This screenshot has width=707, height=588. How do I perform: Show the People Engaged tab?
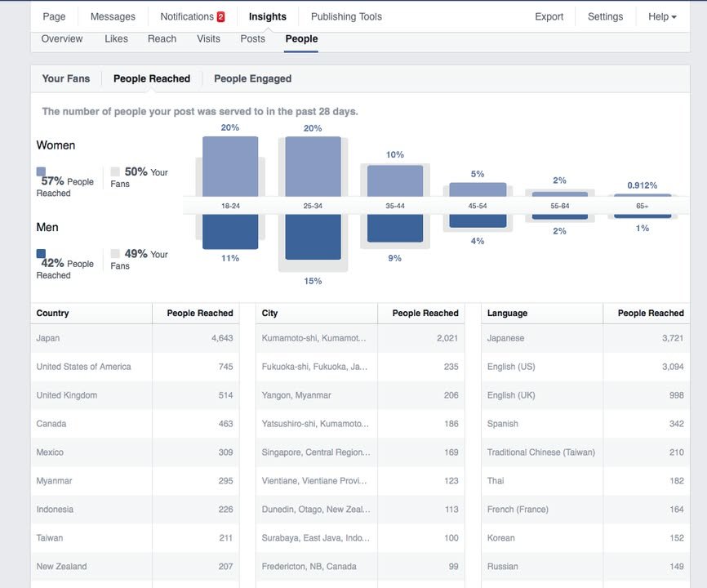click(x=252, y=79)
